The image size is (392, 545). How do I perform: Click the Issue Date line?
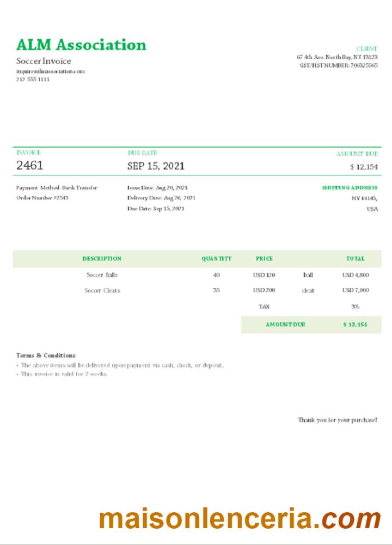[x=157, y=187]
